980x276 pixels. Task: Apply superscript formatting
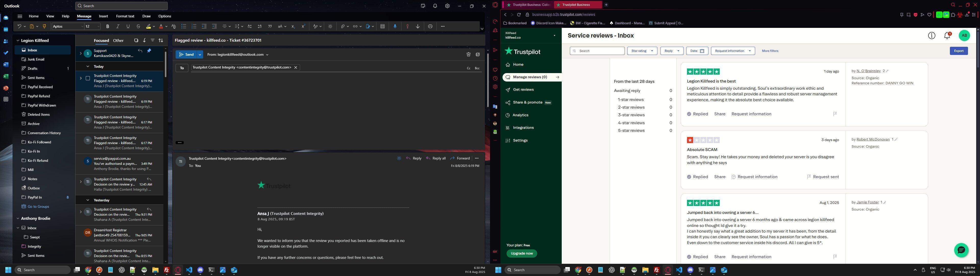click(303, 26)
